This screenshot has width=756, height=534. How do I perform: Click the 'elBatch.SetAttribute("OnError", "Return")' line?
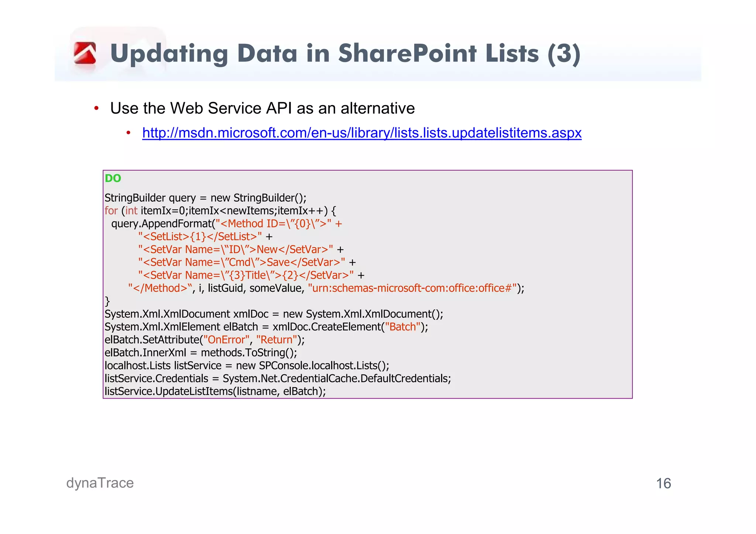(205, 340)
